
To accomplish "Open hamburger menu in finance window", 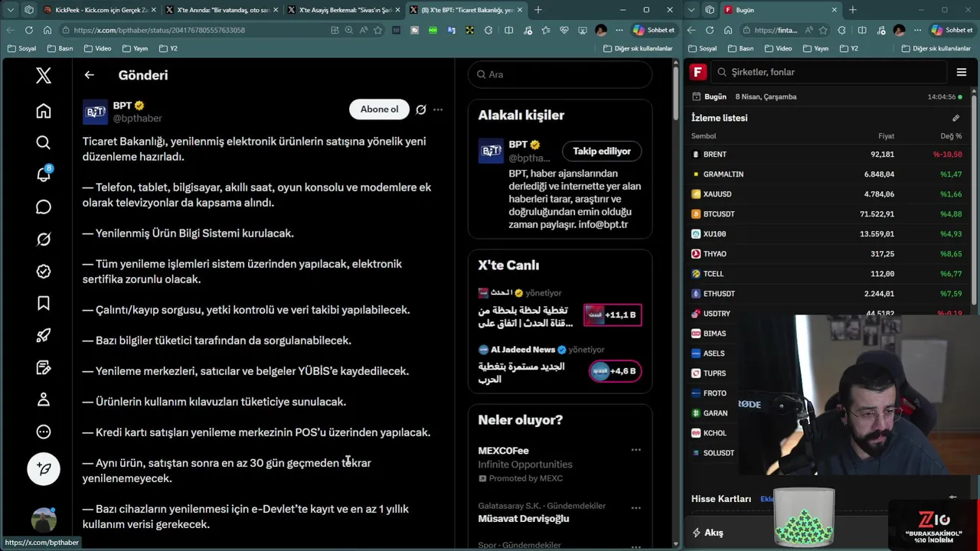I will point(962,72).
